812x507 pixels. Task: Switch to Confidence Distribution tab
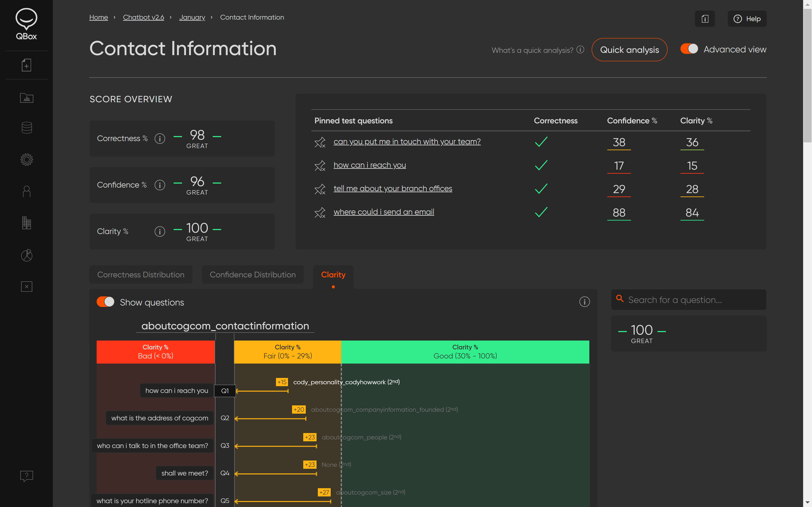pos(252,275)
